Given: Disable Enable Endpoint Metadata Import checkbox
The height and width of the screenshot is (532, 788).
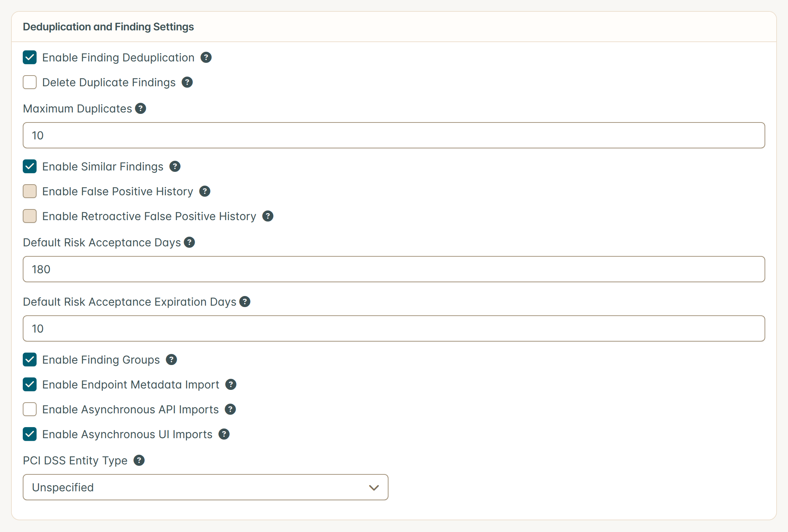Looking at the screenshot, I should pyautogui.click(x=30, y=384).
